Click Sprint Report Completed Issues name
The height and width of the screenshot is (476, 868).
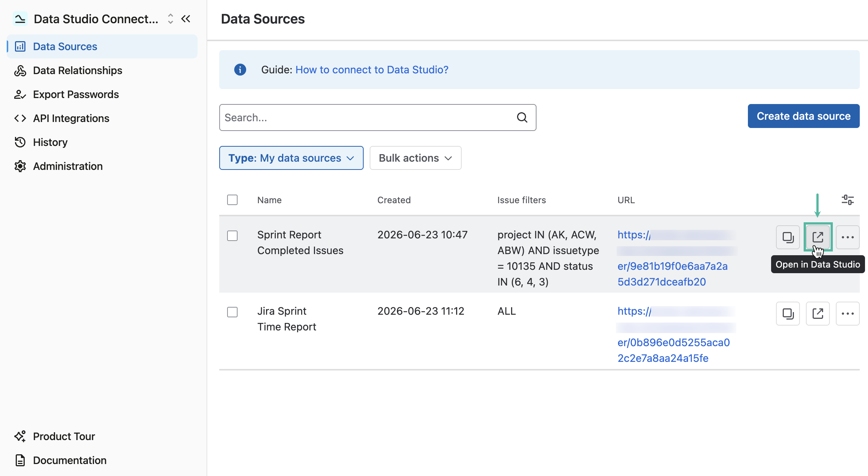click(300, 242)
